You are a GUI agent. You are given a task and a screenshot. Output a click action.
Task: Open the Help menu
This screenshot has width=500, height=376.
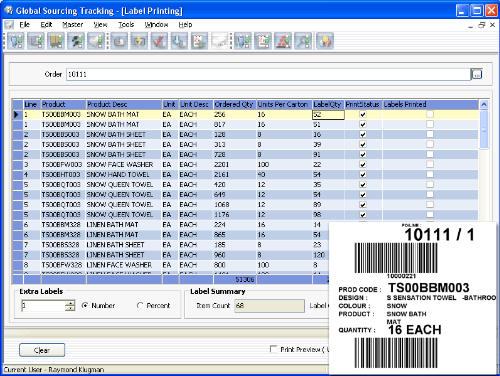tap(185, 25)
